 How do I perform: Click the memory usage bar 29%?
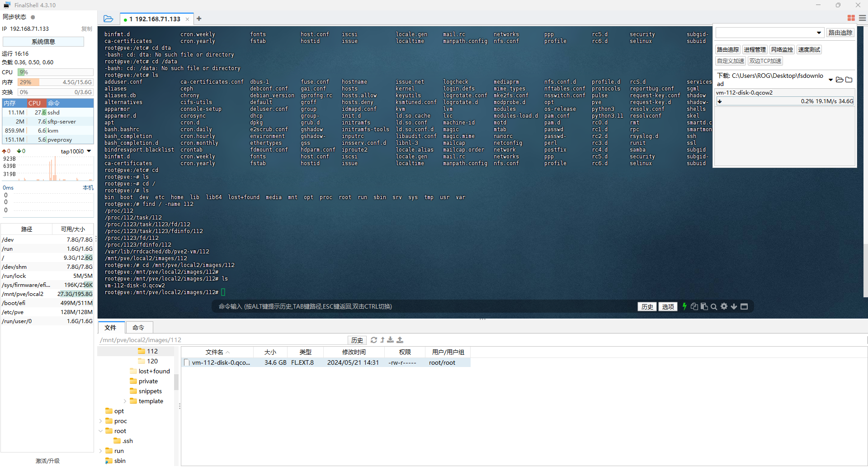56,82
